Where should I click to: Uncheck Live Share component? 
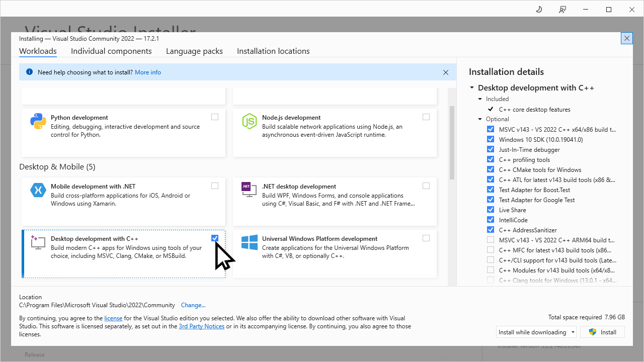(491, 210)
